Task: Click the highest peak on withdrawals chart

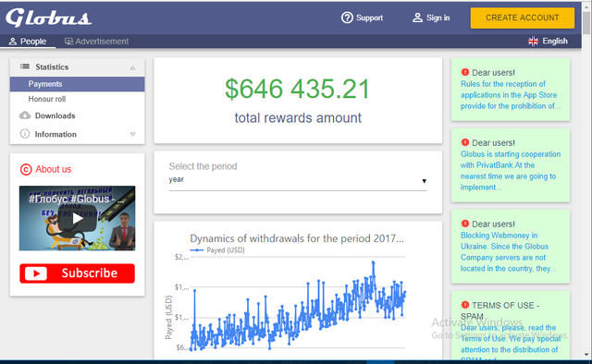Action: 373,262
